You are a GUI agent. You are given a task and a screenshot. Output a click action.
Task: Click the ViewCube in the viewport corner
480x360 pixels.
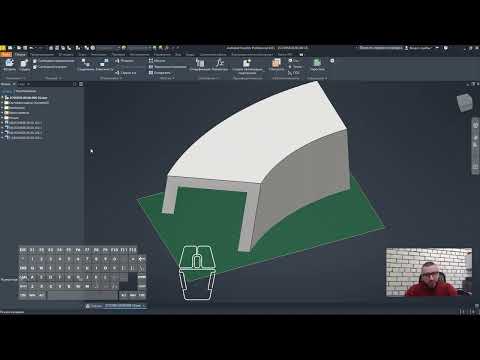click(x=464, y=102)
